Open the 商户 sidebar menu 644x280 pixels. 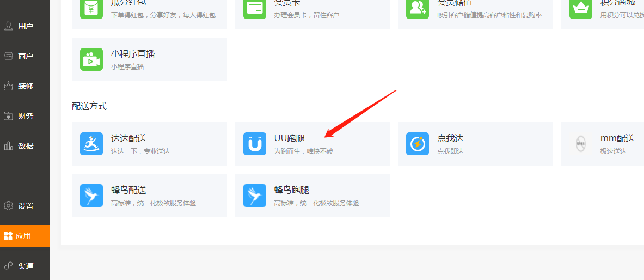click(x=24, y=56)
